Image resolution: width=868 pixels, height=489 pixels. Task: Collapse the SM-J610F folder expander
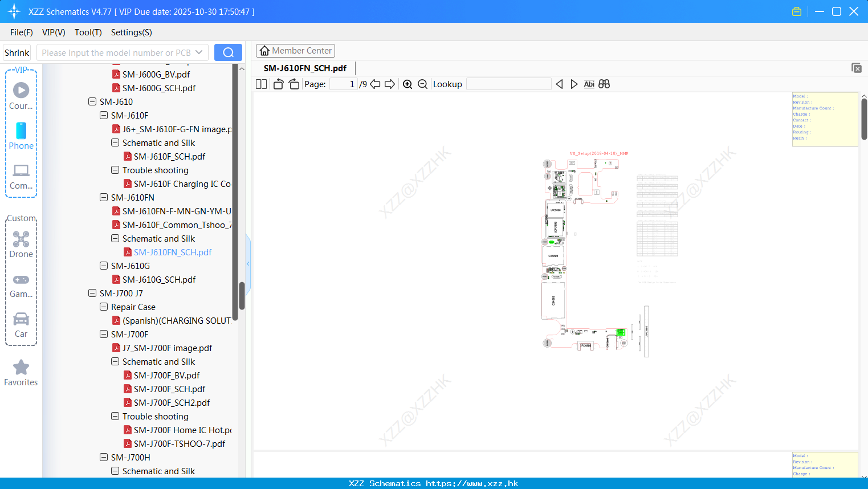(104, 115)
